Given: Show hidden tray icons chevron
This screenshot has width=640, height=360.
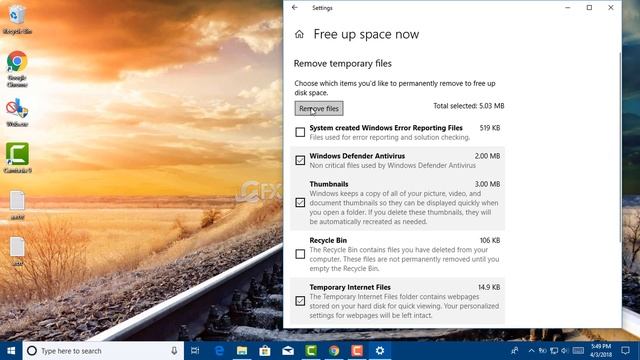Looking at the screenshot, I should (x=531, y=351).
